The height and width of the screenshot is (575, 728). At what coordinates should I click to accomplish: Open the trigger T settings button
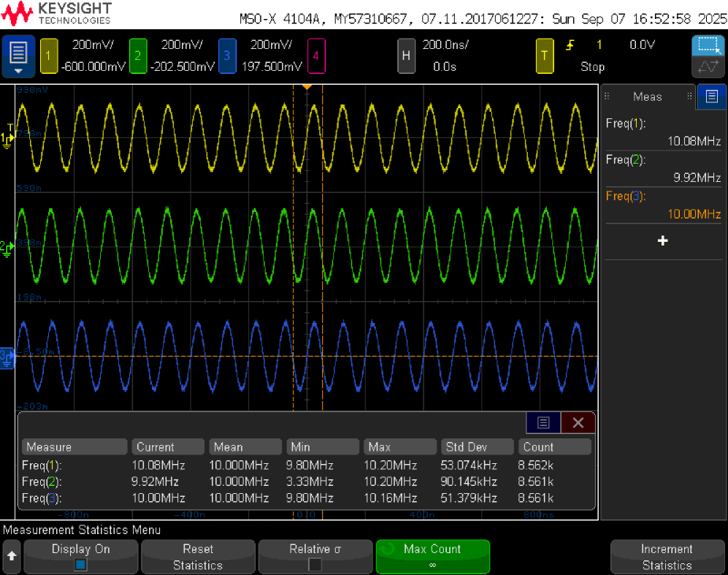[x=545, y=56]
